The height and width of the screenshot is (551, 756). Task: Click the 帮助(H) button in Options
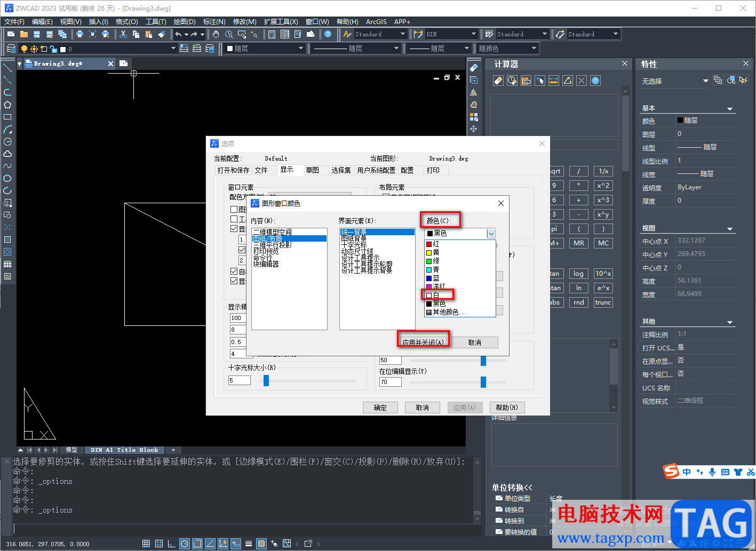pyautogui.click(x=507, y=408)
